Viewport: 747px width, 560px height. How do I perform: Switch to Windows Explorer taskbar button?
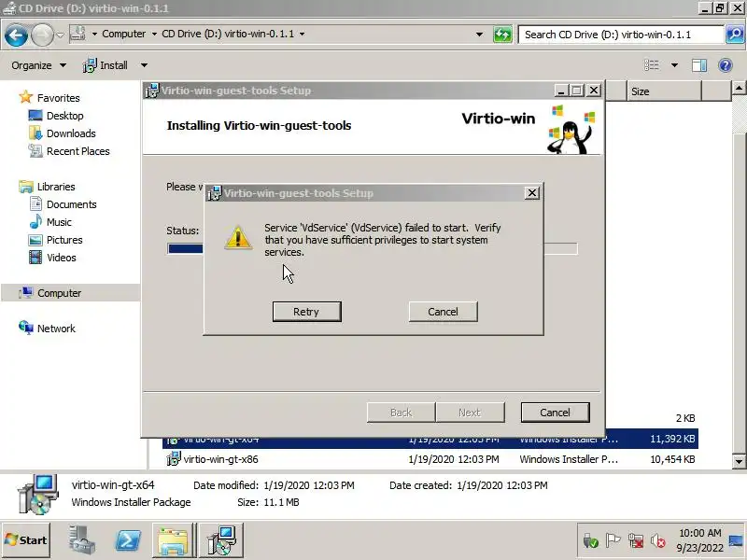[174, 540]
